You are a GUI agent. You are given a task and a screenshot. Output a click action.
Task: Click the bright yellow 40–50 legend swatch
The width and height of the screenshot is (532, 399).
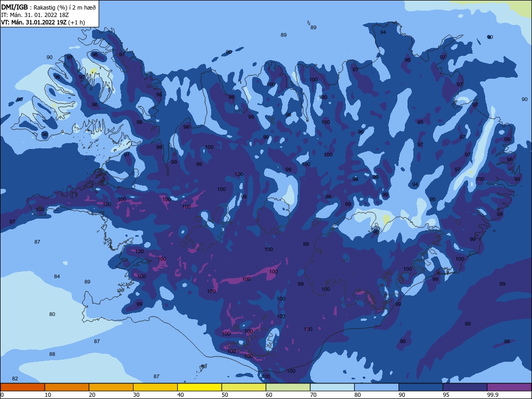199,387
